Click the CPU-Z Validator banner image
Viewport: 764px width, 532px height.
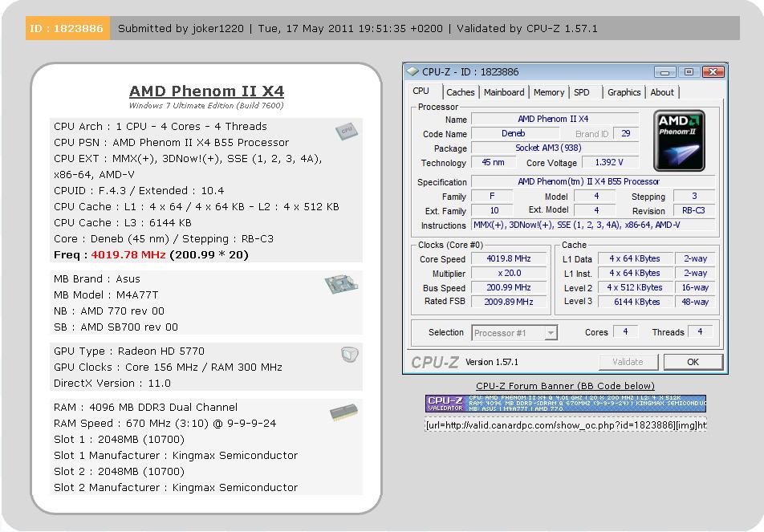pyautogui.click(x=566, y=404)
